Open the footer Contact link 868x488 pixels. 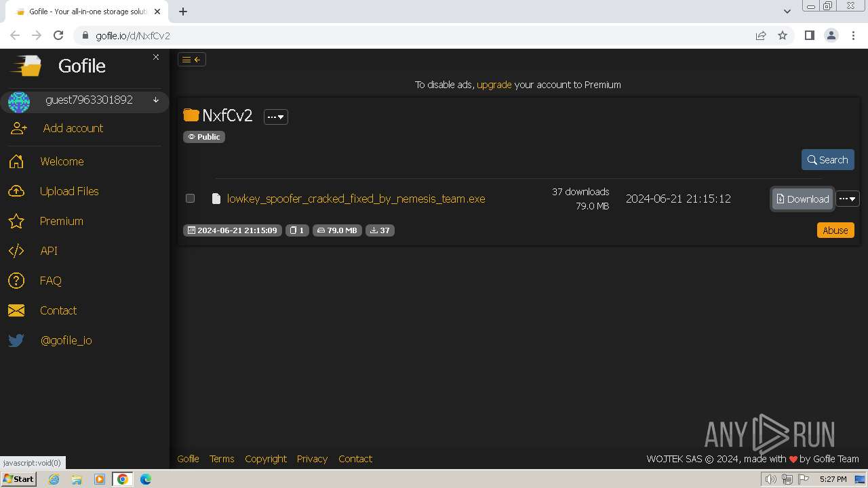(x=355, y=459)
